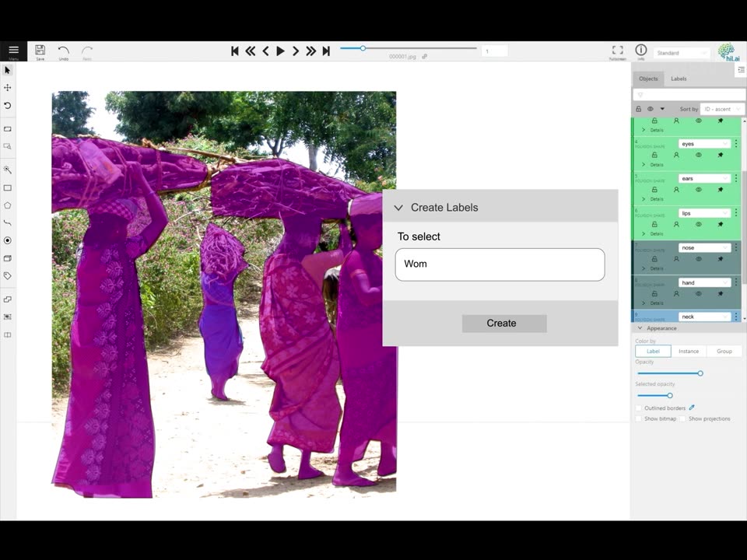747x560 pixels.
Task: Open the Standard workspace dropdown
Action: point(682,53)
